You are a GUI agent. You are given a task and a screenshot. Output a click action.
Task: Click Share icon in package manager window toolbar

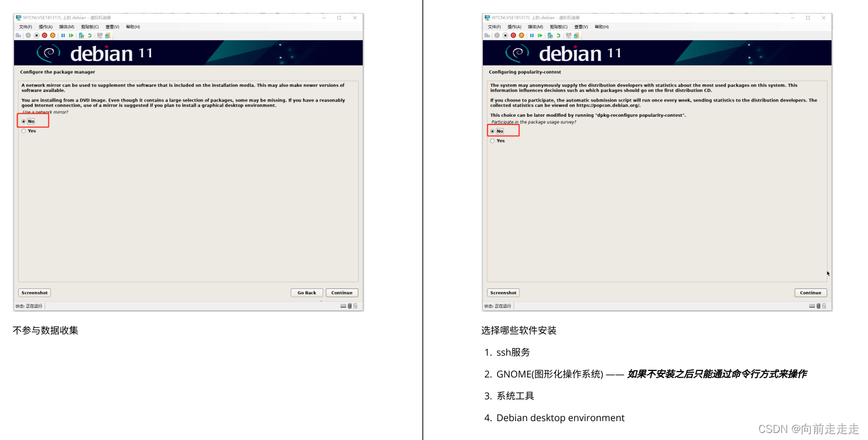[x=108, y=35]
